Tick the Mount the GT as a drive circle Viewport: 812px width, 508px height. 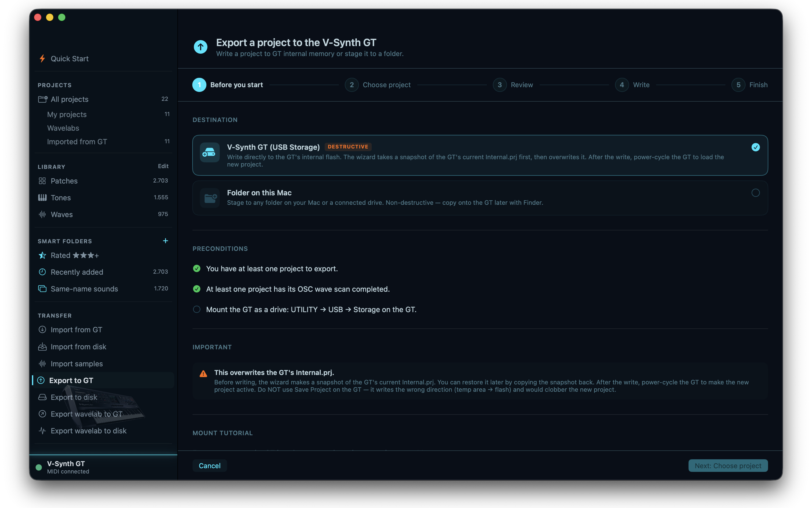[197, 309]
